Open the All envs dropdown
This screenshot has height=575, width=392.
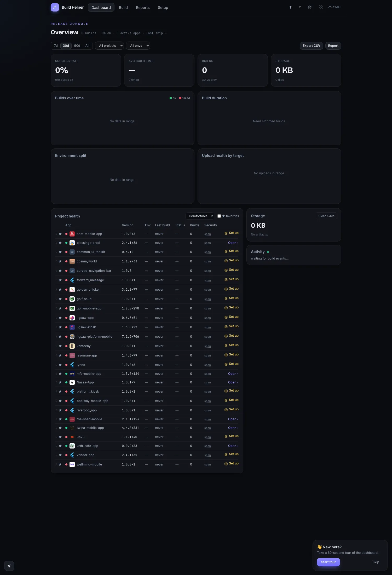[x=138, y=46]
